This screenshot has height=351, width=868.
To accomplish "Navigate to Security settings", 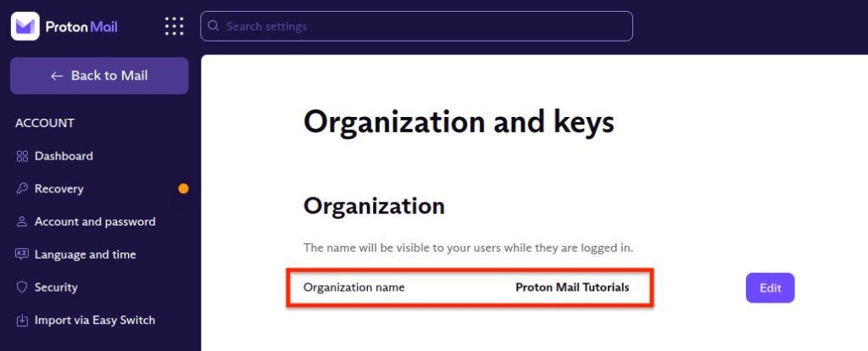I will 56,287.
